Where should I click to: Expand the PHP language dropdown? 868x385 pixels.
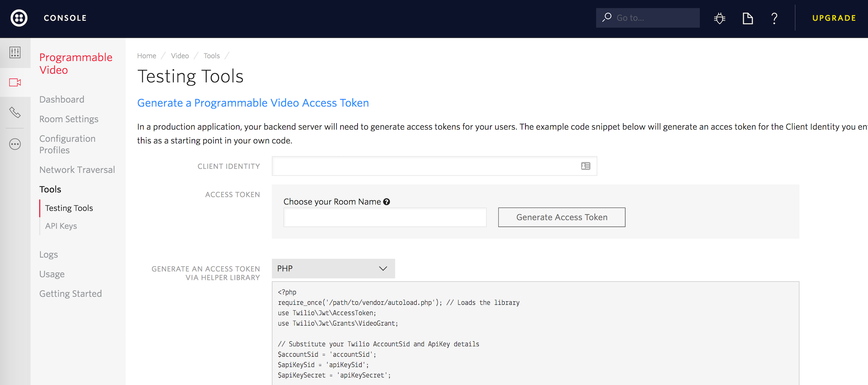pyautogui.click(x=333, y=269)
